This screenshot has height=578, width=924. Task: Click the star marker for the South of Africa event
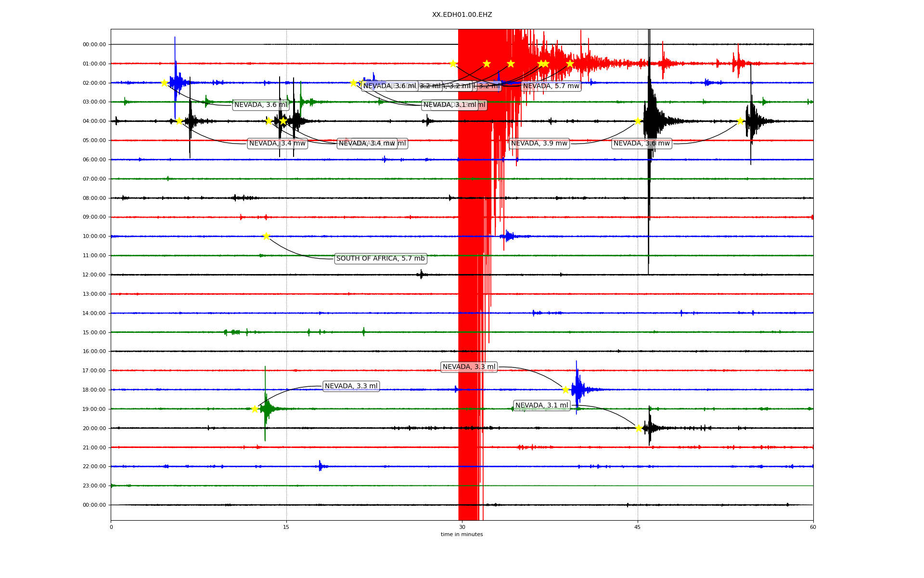(266, 236)
